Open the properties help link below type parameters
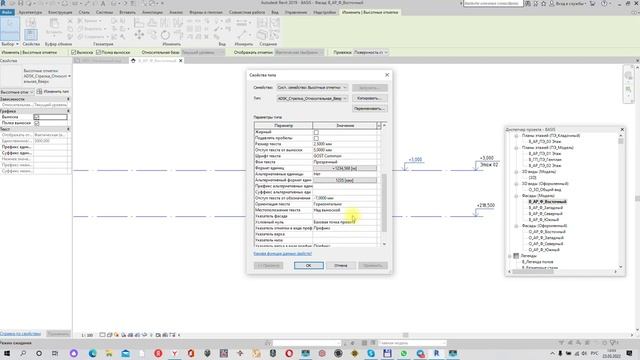 [x=282, y=254]
